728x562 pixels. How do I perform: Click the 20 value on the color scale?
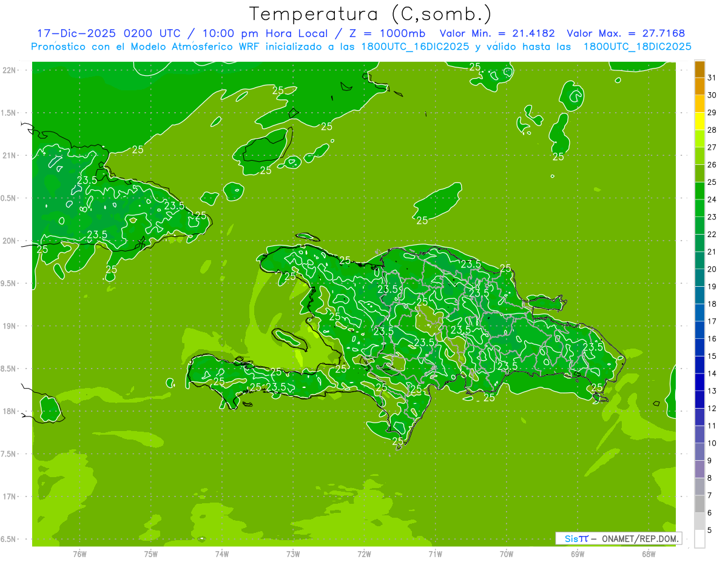(712, 269)
